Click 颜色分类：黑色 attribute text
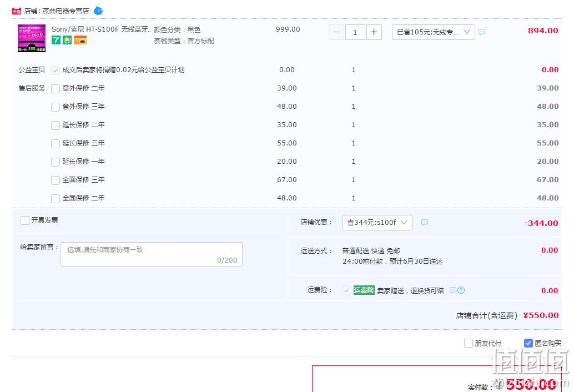Screen dimensions: 574x392 [177, 29]
